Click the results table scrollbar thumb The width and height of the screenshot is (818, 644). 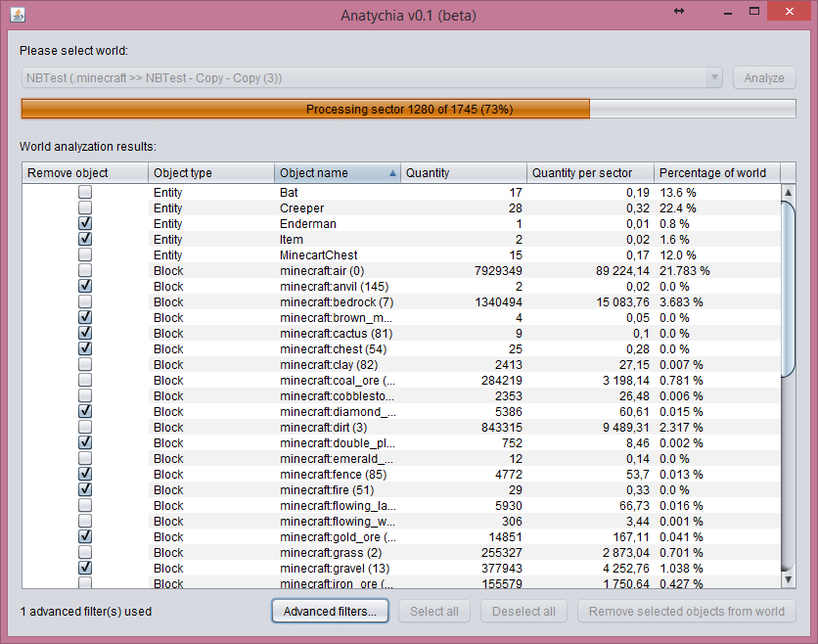tap(789, 288)
